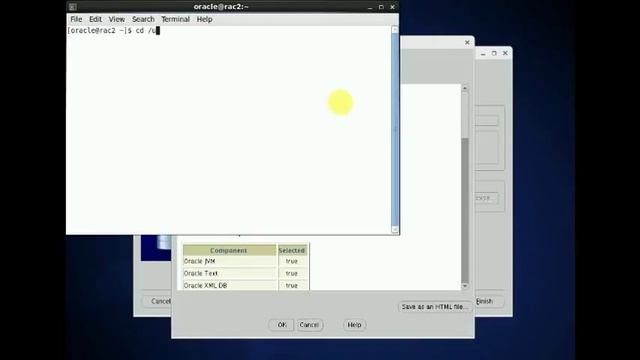
Task: Click Help in the summary dialog
Action: [354, 325]
